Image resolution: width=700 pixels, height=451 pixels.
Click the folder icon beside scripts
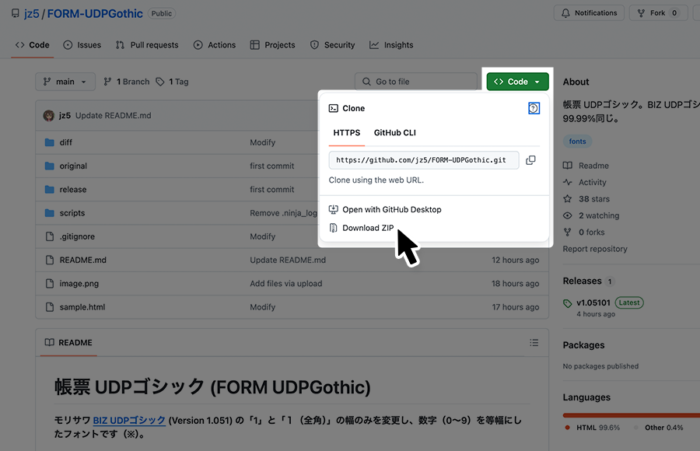pos(50,213)
